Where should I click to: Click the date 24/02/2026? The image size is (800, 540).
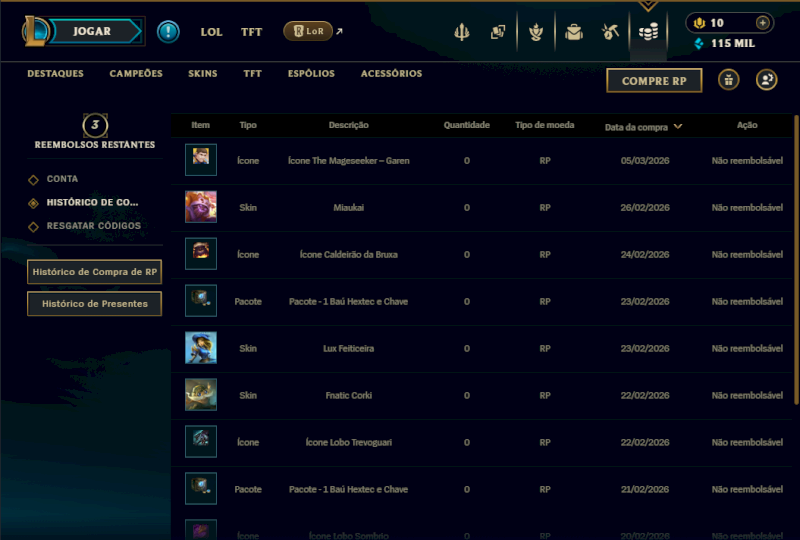(645, 255)
